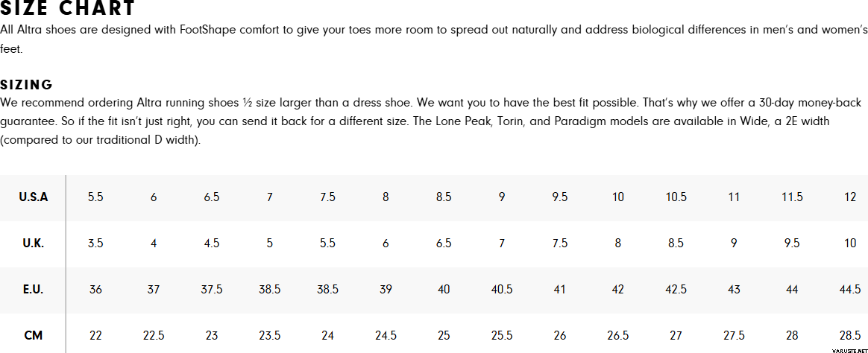Click the SIZE CHART heading
The height and width of the screenshot is (353, 868).
coord(68,7)
